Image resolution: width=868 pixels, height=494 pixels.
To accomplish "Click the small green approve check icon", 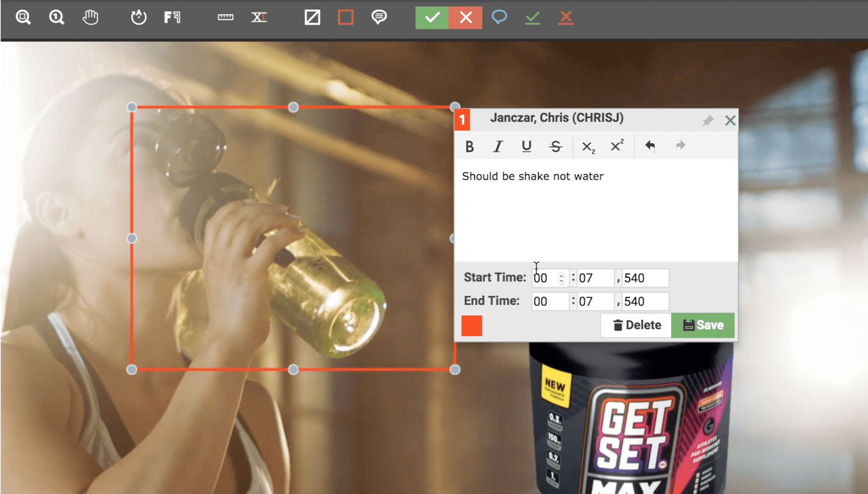I will [x=533, y=17].
